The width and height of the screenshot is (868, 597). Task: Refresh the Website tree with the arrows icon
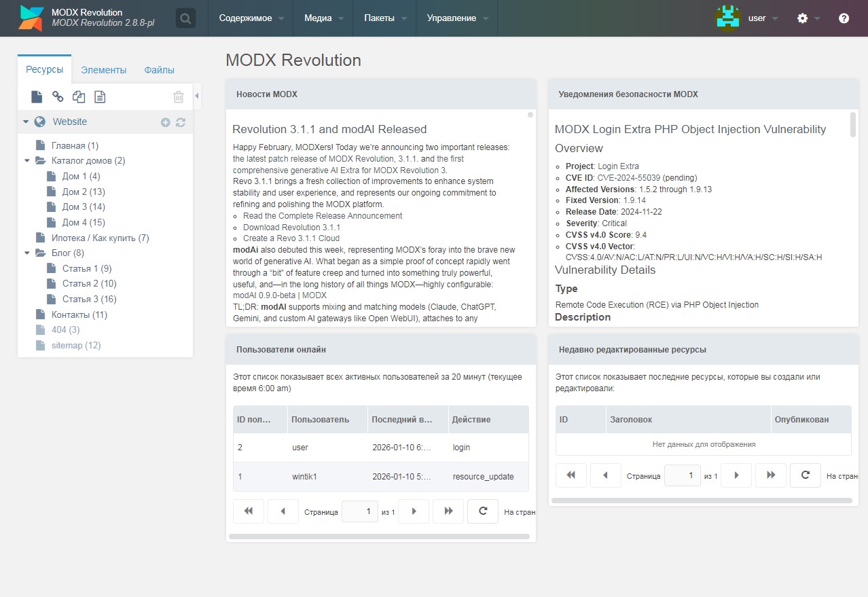pos(181,122)
